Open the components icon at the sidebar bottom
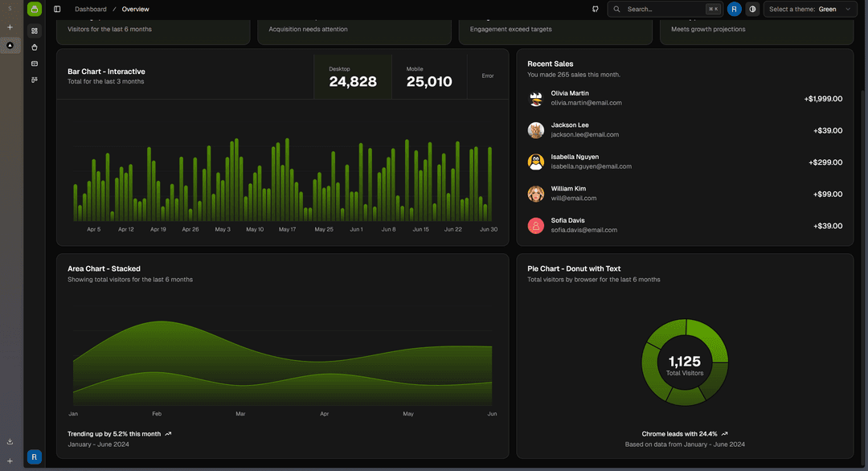This screenshot has height=471, width=868. click(x=34, y=79)
